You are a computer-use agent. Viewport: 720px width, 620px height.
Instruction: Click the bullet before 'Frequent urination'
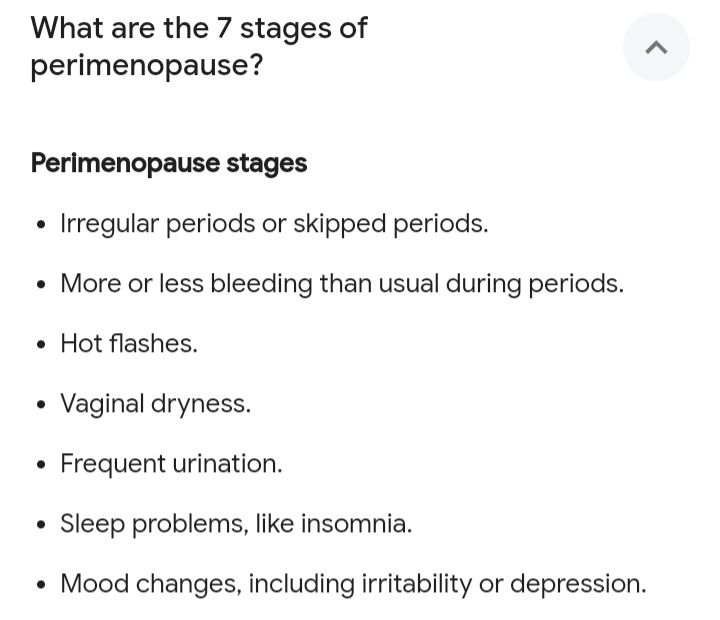tap(40, 465)
